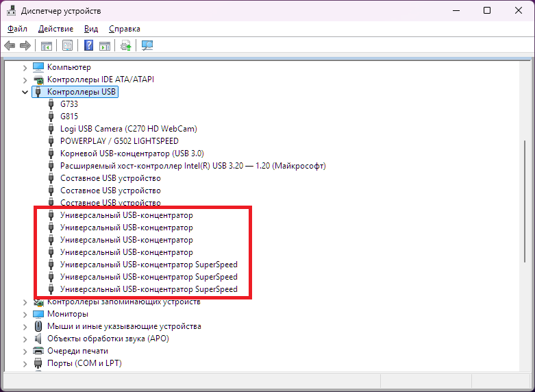Open the Properties toolbar icon

pos(67,46)
